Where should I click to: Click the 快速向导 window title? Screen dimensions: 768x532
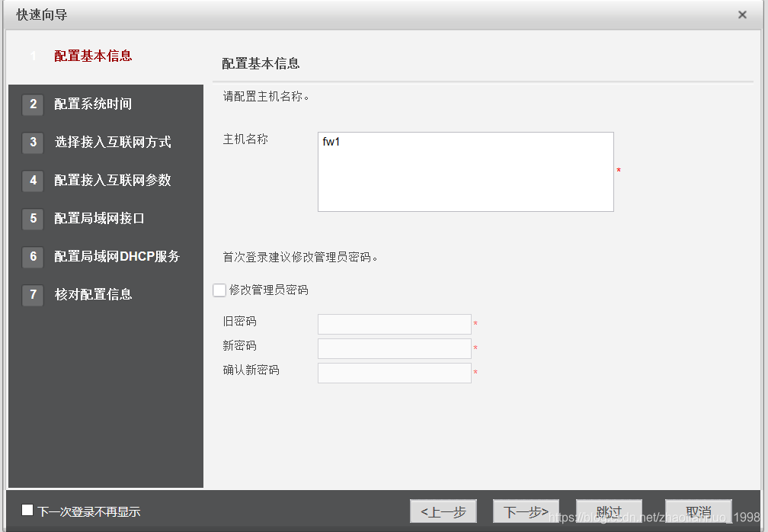tap(42, 14)
